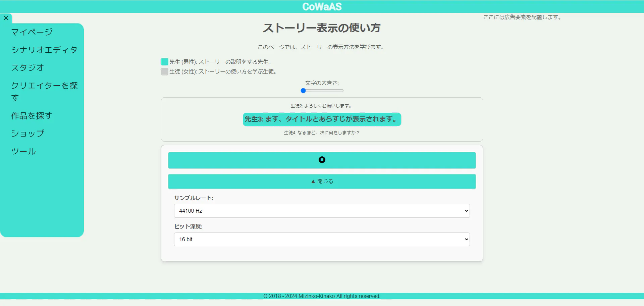The height and width of the screenshot is (306, 644).
Task: Select the highlighted 先生3 dialogue line
Action: coord(322,119)
